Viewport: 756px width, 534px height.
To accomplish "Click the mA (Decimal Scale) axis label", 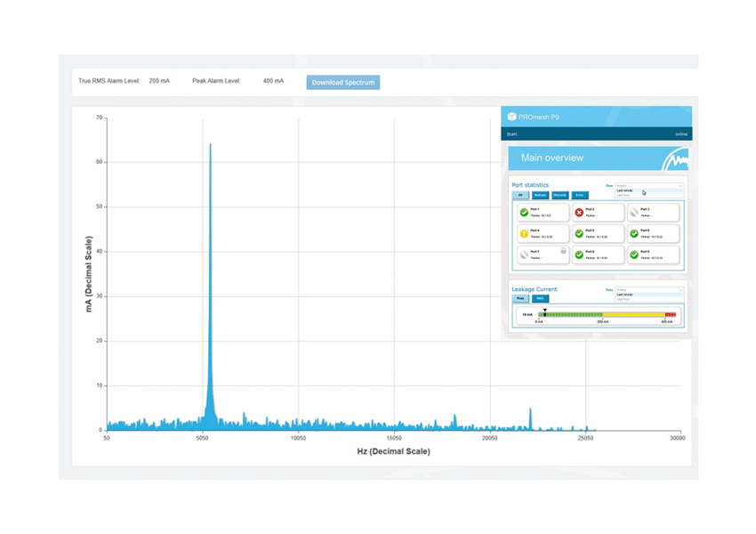I will click(88, 274).
